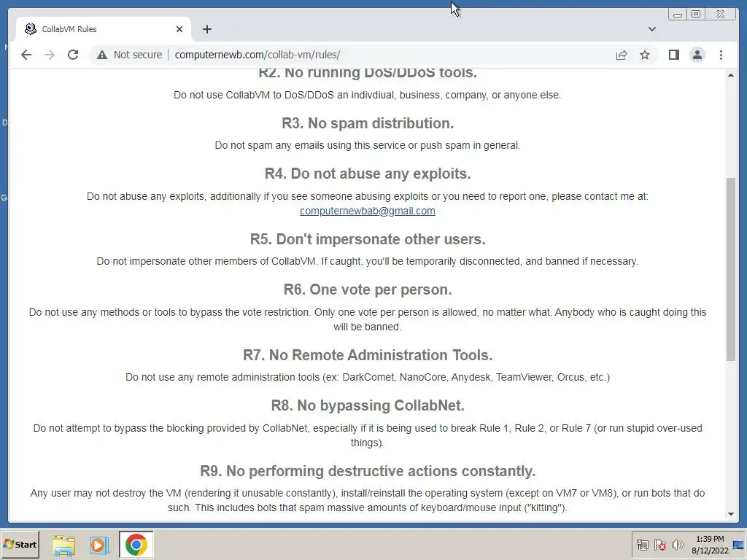This screenshot has width=747, height=560.
Task: Click the scrollbar down arrow
Action: (x=731, y=514)
